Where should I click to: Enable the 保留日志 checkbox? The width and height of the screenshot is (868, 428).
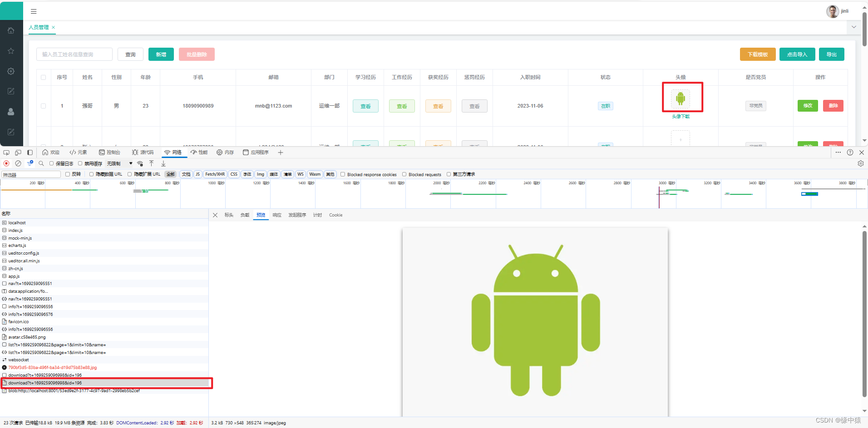[51, 163]
